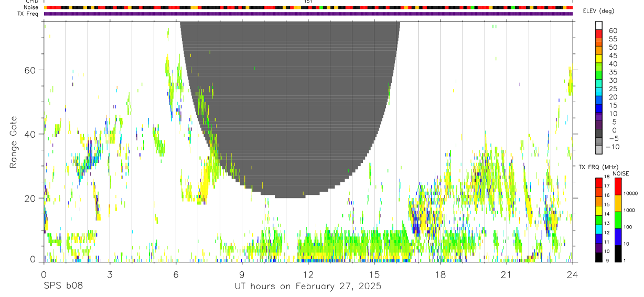The image size is (644, 297).
Task: Click the x-axis tick label "12"
Action: 308,274
